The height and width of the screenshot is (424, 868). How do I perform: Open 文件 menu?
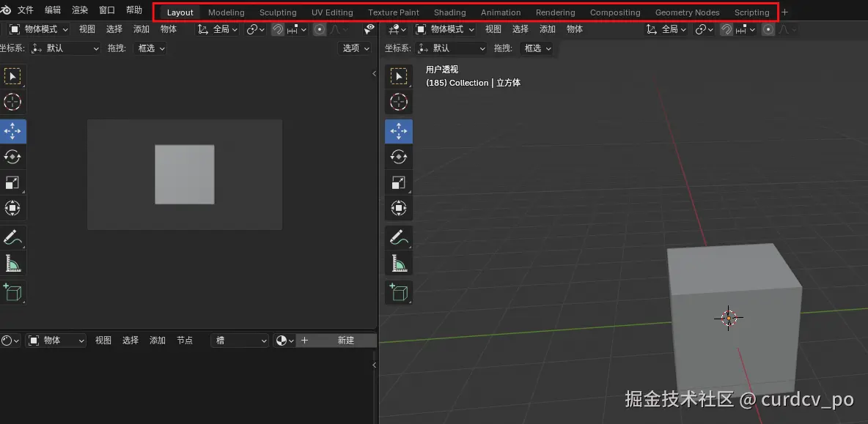pos(26,10)
